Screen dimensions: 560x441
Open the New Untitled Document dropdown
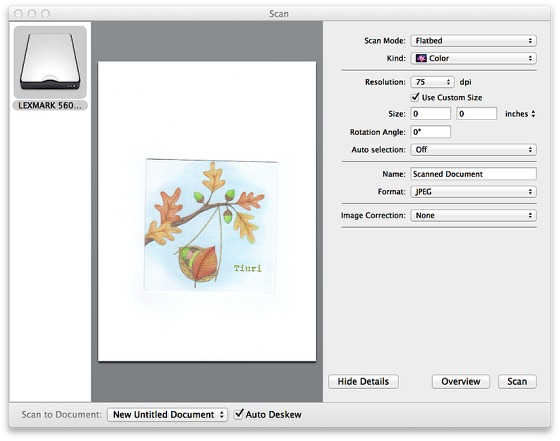tap(167, 415)
